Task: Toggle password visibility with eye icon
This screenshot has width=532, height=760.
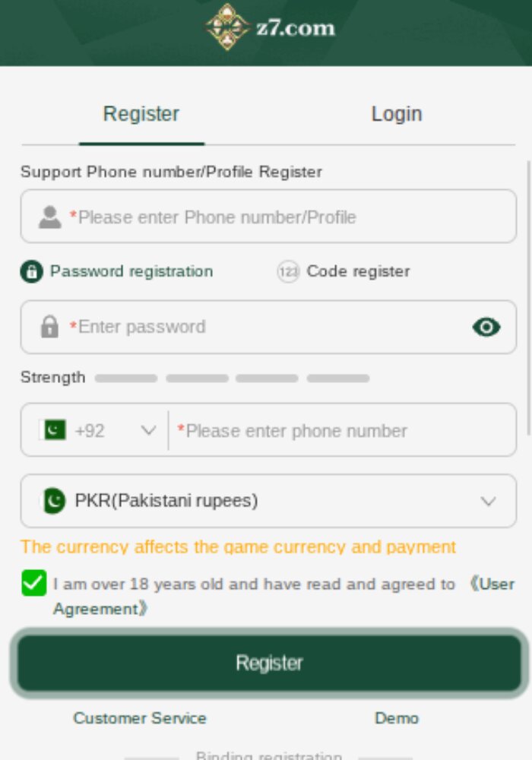Action: (486, 327)
